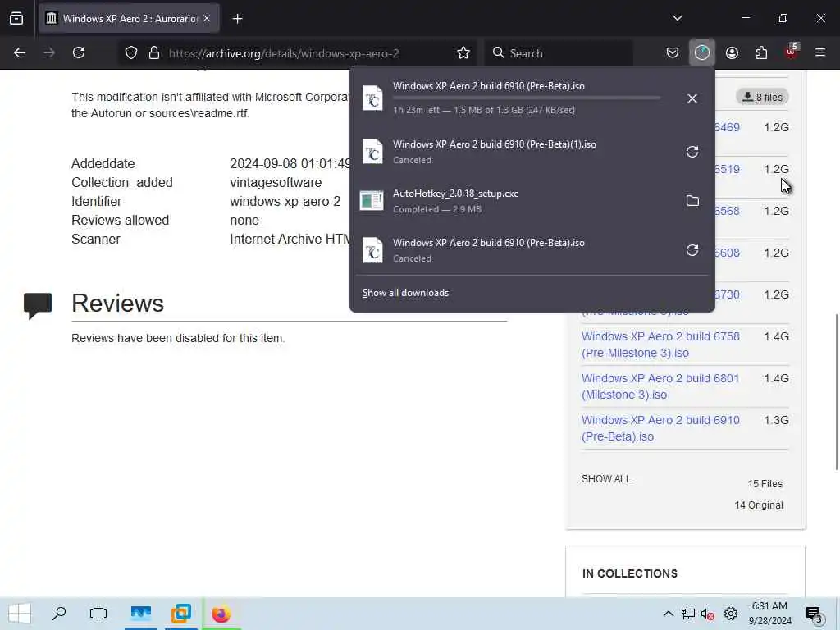Open the Extensions puzzle icon
Viewport: 840px width, 630px height.
click(x=761, y=52)
